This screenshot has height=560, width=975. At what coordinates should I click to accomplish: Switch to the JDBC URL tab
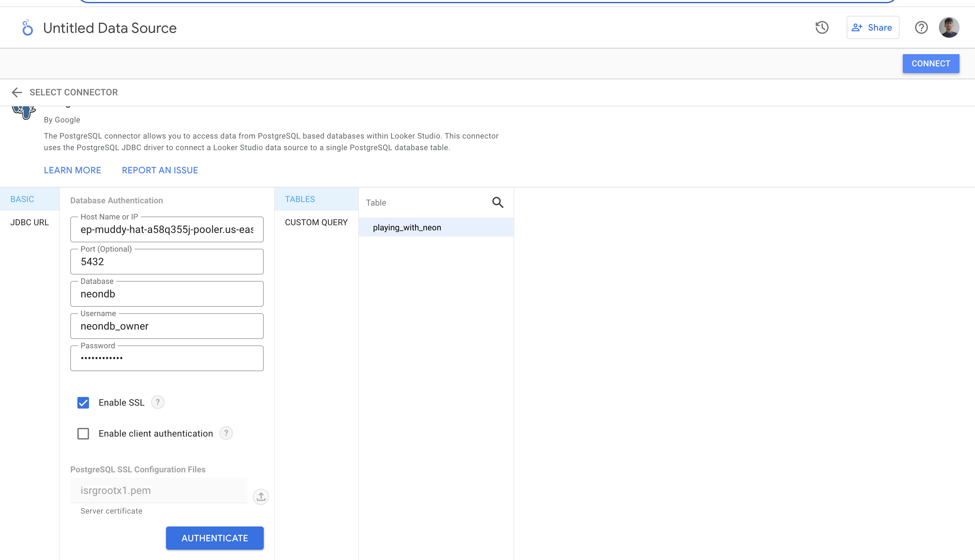30,222
